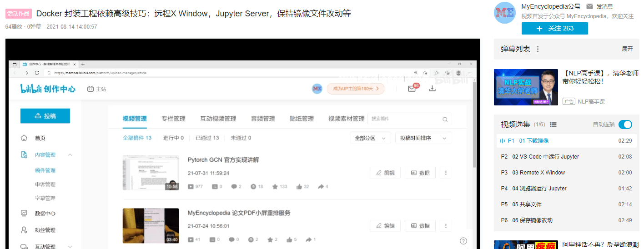Viewport: 644px width, 249px height.
Task: Select 稿件管理 sidebar item
Action: click(x=45, y=170)
